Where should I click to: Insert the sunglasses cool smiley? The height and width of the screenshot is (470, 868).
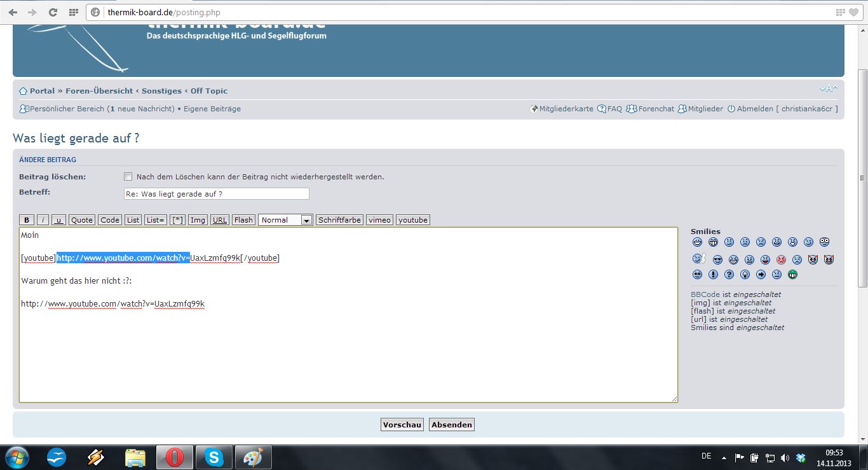(x=717, y=259)
